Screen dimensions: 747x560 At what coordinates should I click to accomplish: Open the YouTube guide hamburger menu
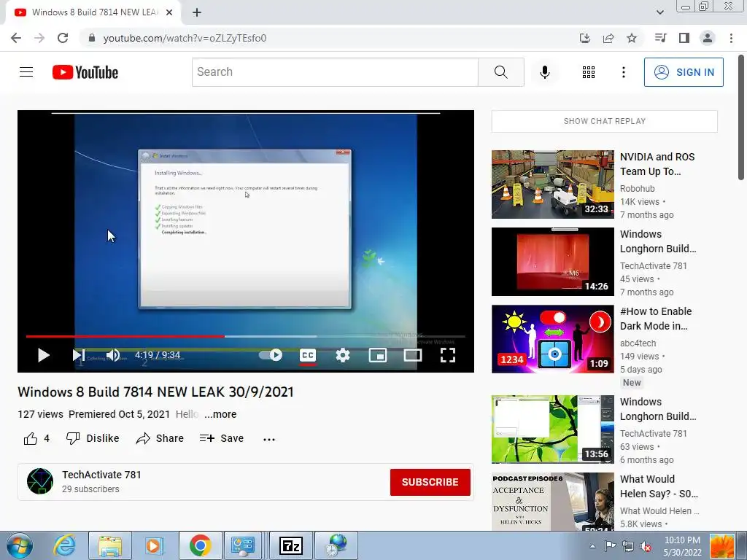pos(26,72)
